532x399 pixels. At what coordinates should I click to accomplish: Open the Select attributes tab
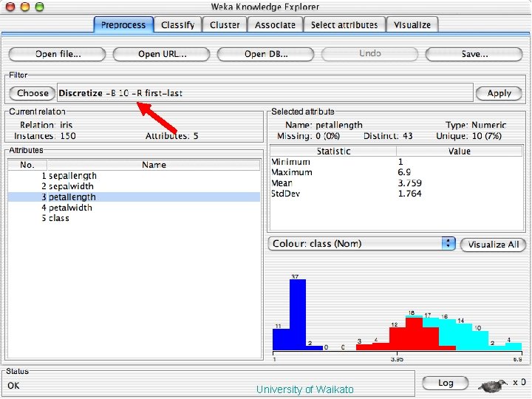coord(344,25)
